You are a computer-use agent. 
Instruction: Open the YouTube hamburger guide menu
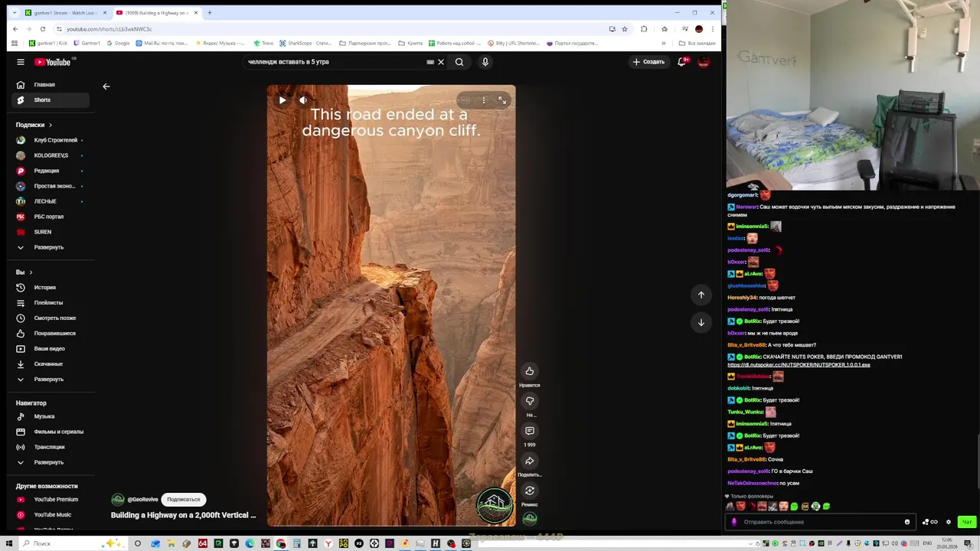pyautogui.click(x=21, y=62)
